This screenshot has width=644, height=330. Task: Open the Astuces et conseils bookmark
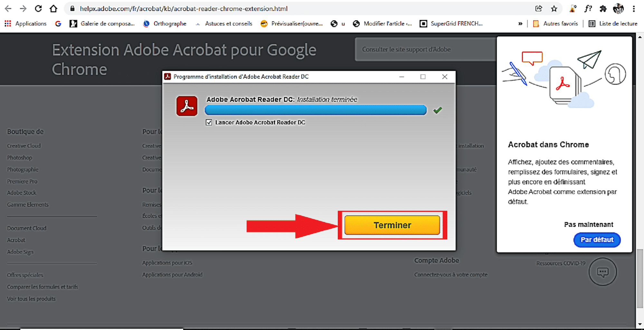pyautogui.click(x=224, y=24)
